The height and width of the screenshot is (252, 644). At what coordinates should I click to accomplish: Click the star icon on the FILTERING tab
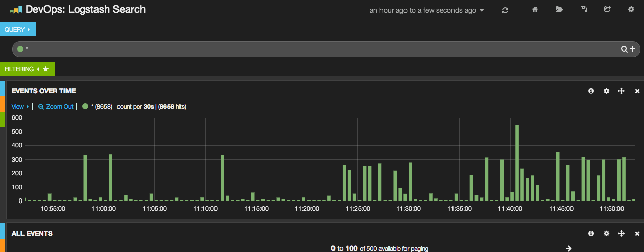click(x=45, y=69)
